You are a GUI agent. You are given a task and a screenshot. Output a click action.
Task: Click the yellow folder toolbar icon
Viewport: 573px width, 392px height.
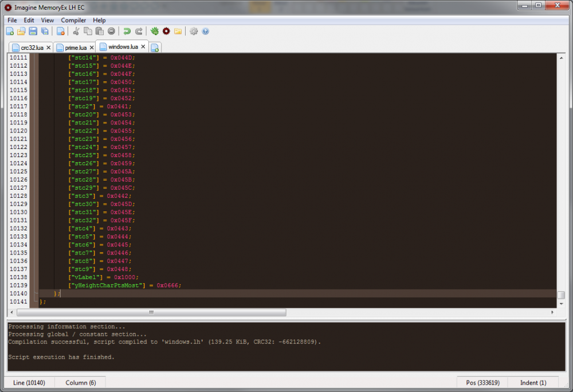[178, 32]
